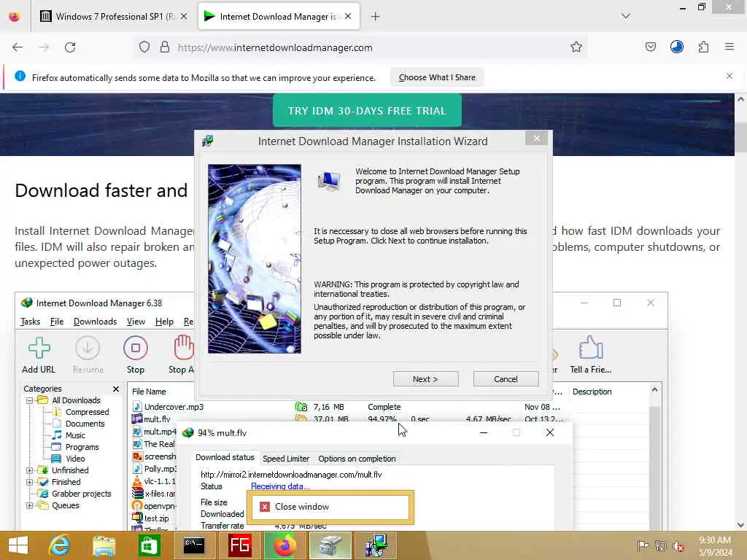Reload the current page
The height and width of the screenshot is (560, 747).
pyautogui.click(x=70, y=47)
